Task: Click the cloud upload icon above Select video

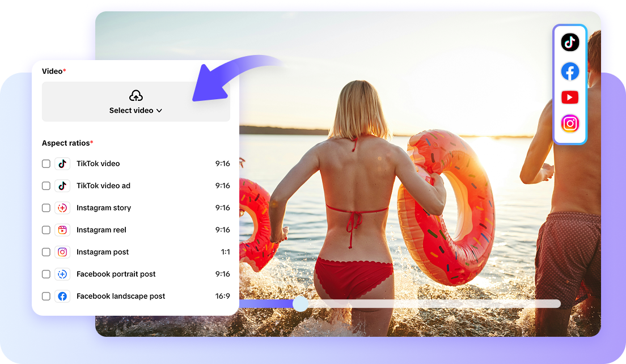Action: (136, 95)
